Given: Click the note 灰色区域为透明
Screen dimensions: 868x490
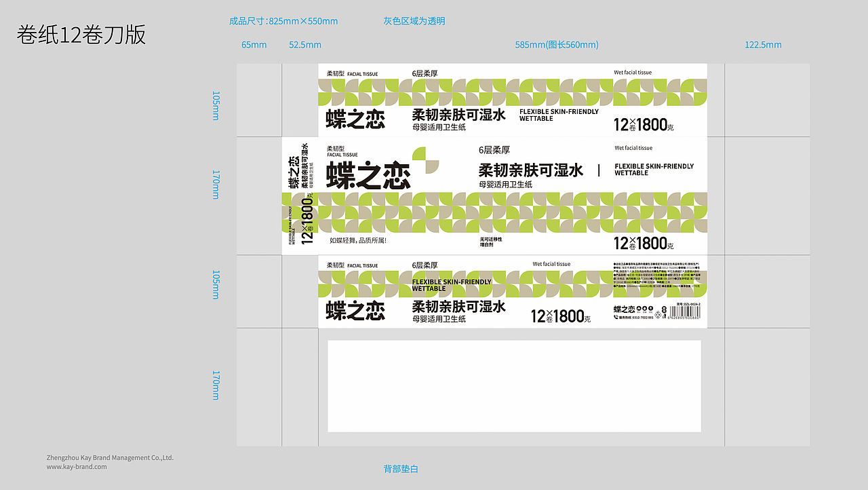Looking at the screenshot, I should [x=414, y=21].
